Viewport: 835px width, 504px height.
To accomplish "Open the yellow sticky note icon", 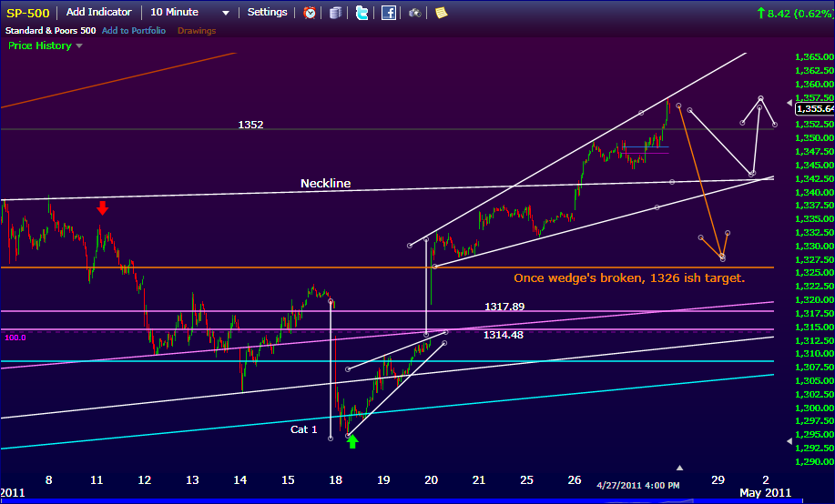I will pos(441,13).
